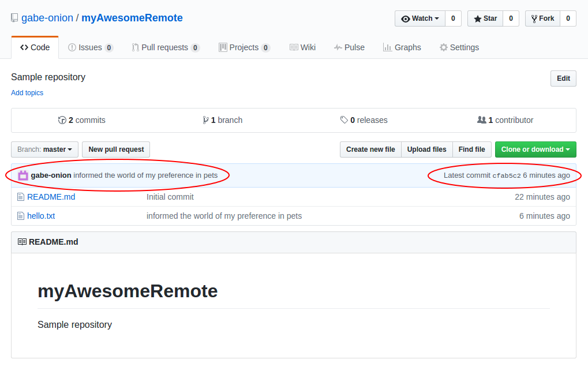View the 1 contributor link
This screenshot has height=374, width=588.
505,120
